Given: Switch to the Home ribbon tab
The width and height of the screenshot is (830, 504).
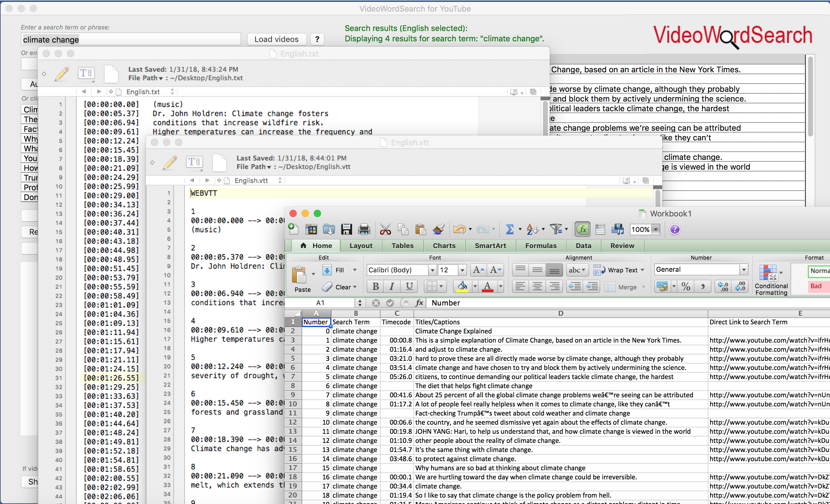Looking at the screenshot, I should click(x=316, y=246).
